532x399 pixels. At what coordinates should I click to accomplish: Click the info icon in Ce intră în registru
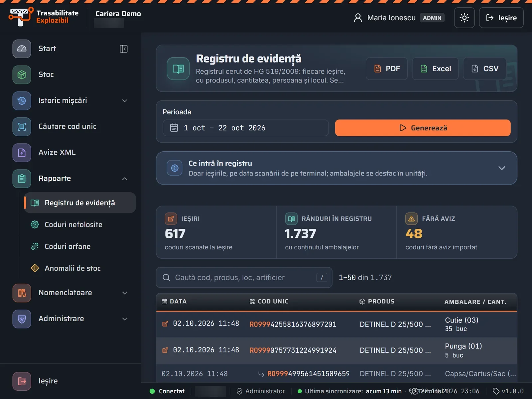pos(175,168)
